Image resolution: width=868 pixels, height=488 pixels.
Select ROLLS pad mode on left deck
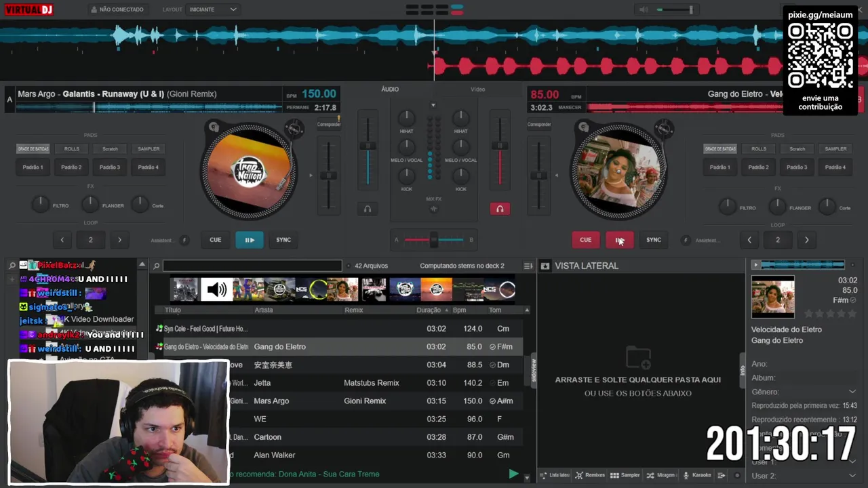coord(71,148)
